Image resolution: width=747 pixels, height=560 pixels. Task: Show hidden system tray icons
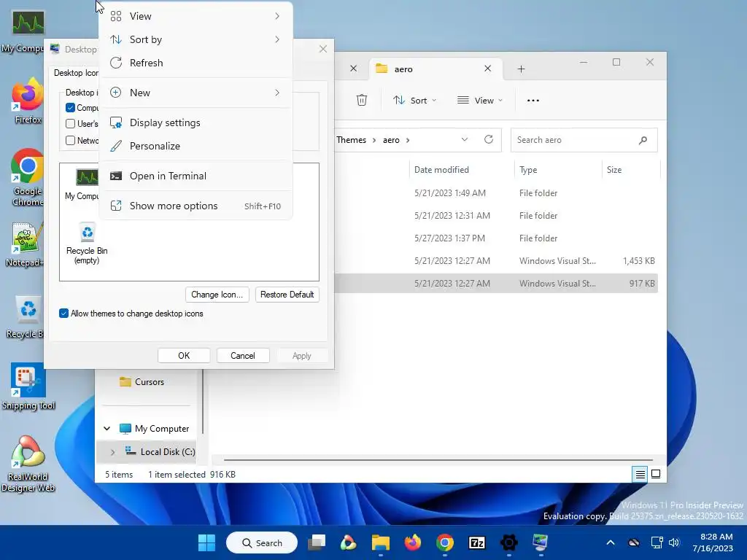tap(611, 542)
